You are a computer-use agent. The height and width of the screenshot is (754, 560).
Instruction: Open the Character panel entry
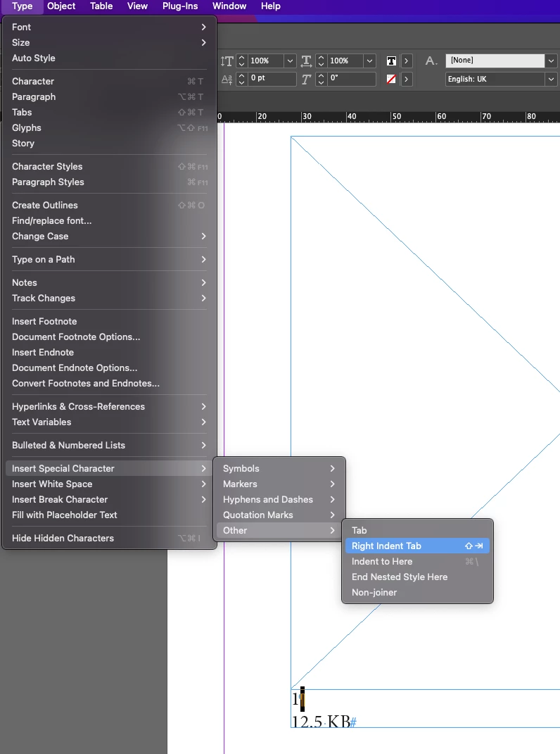(x=109, y=81)
